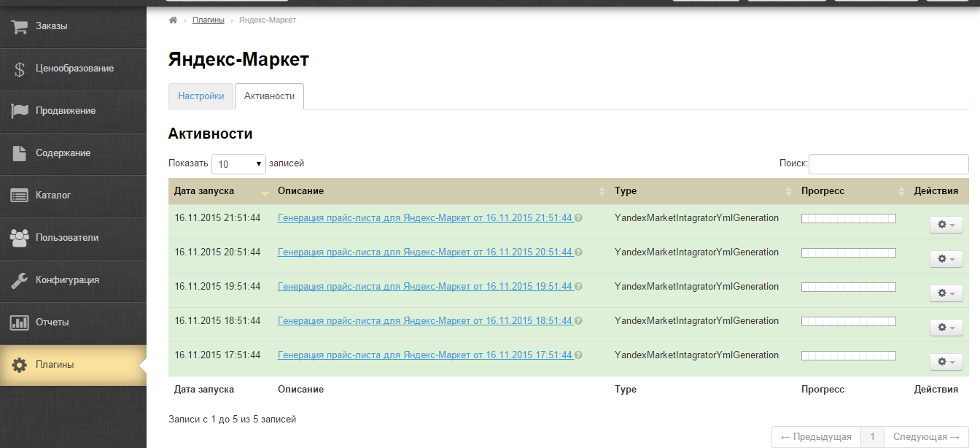Select the Активности tab
The image size is (980, 448).
pos(269,96)
